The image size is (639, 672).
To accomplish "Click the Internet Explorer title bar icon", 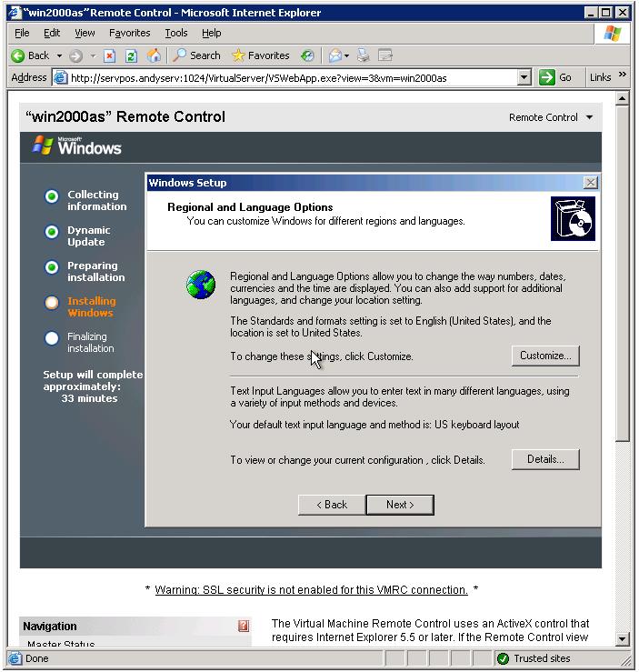I will [x=15, y=13].
